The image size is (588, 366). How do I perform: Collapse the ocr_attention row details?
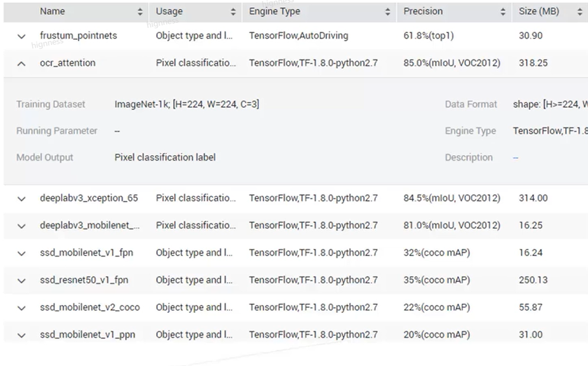tap(22, 63)
